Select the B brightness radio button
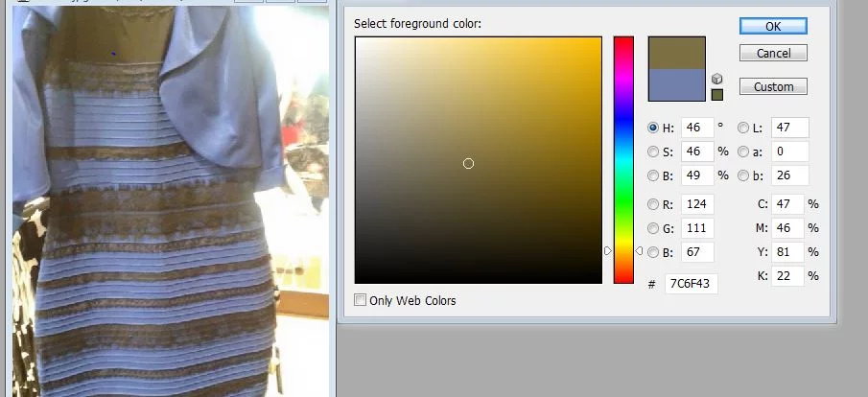Image resolution: width=868 pixels, height=397 pixels. pyautogui.click(x=652, y=176)
